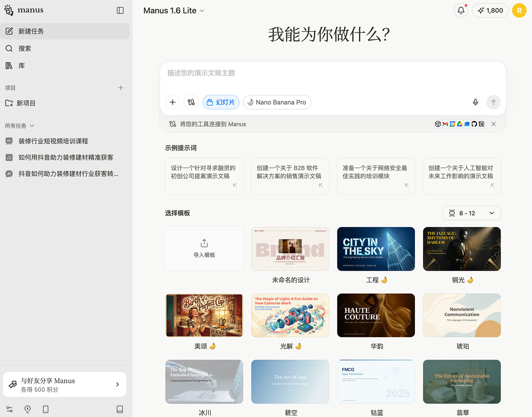Screen dimensions: 532x417
Task: Click the Gmail connector icon
Action: coord(445,124)
